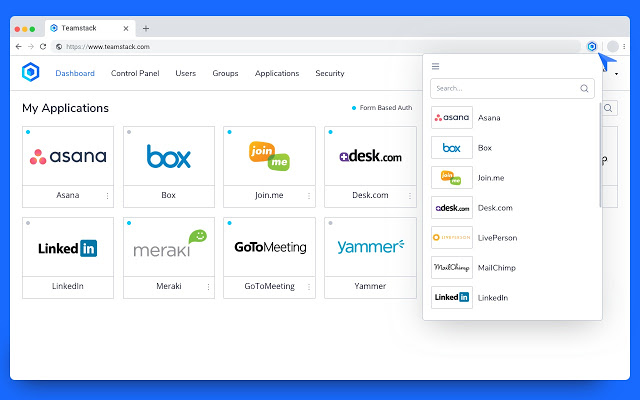Open a new browser tab with plus button
Screen dimensions: 640x400
click(x=146, y=28)
